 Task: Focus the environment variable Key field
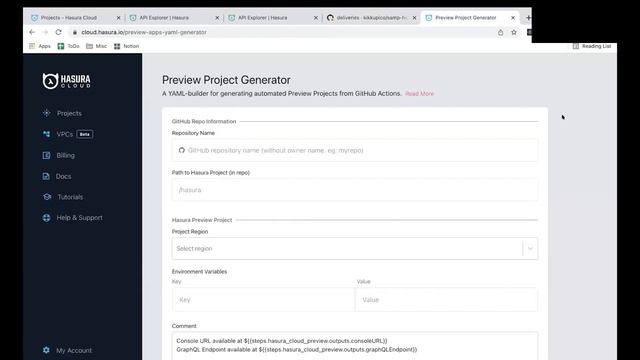(x=263, y=300)
